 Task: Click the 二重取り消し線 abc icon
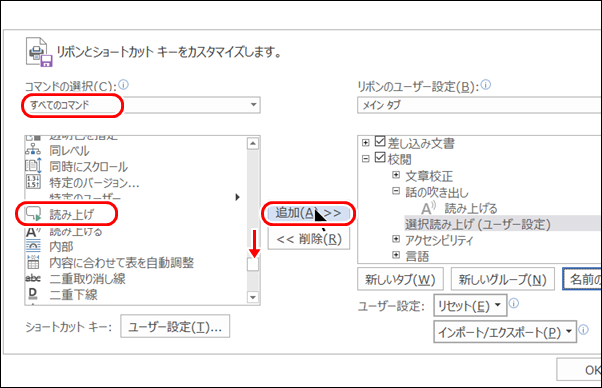33,278
